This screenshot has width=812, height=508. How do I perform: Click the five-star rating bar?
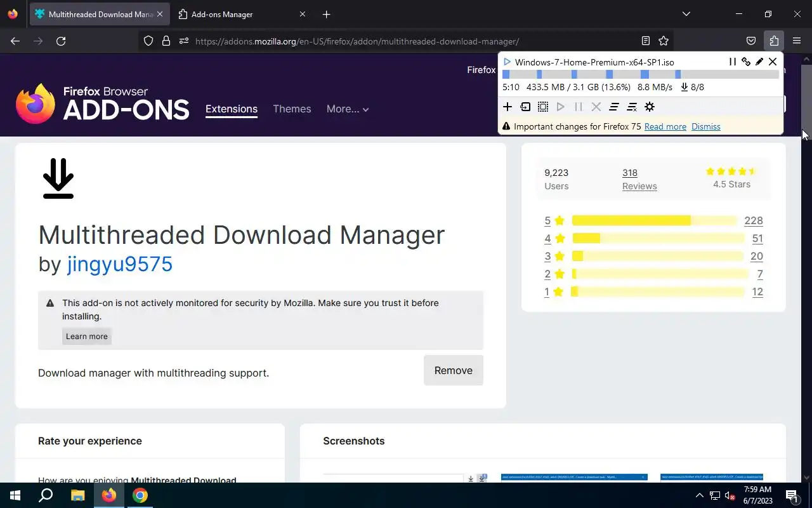pos(655,220)
